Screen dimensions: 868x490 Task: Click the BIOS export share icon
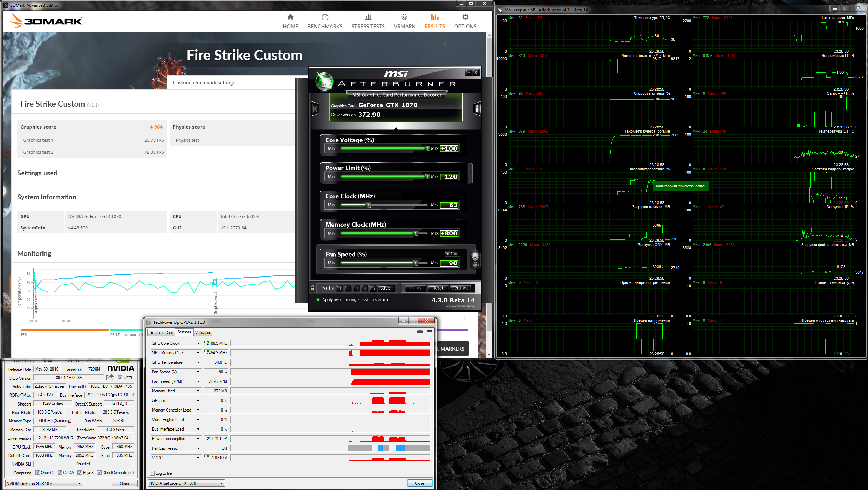(x=110, y=378)
